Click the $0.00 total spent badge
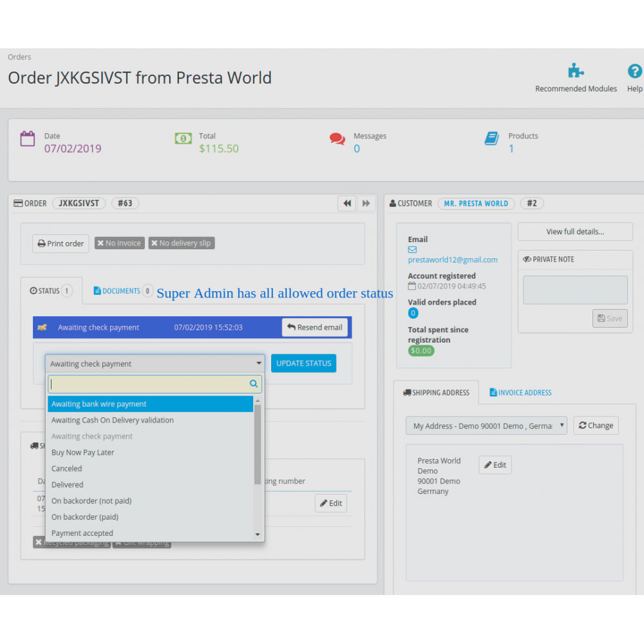Screen dimensions: 644x644 coord(421,351)
